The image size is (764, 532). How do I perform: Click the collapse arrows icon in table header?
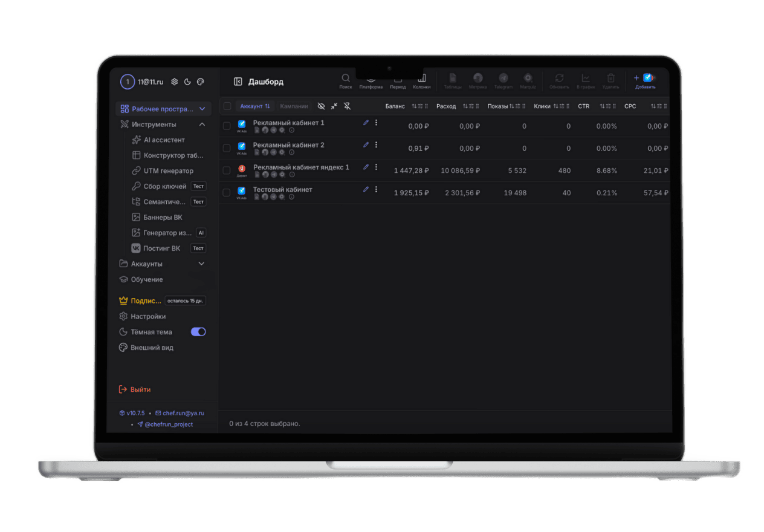coord(334,106)
